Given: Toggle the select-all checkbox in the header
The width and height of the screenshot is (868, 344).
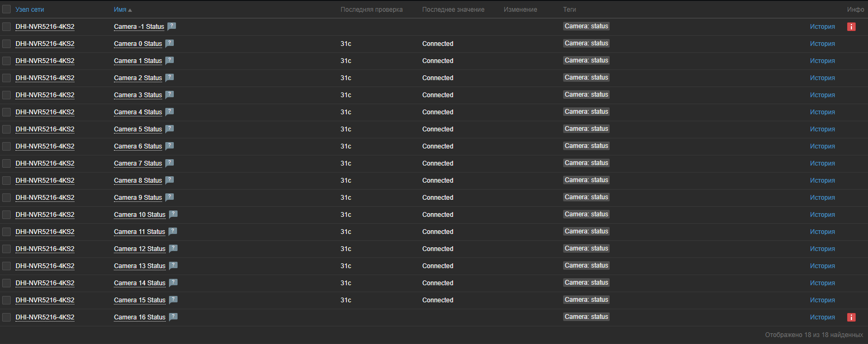Looking at the screenshot, I should [x=6, y=10].
